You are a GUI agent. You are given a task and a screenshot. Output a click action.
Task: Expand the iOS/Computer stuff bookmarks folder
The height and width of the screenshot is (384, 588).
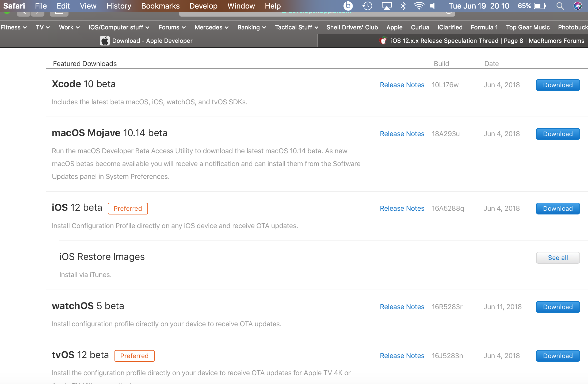(x=119, y=27)
